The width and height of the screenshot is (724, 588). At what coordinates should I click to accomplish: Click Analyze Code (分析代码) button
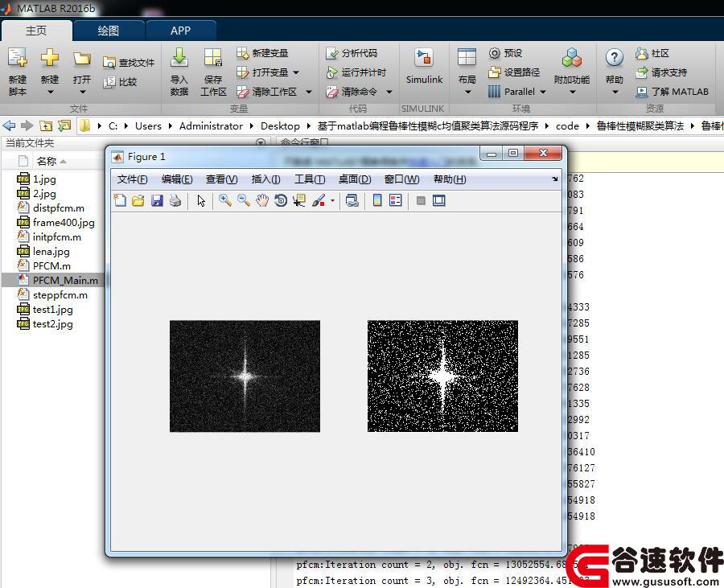(352, 54)
